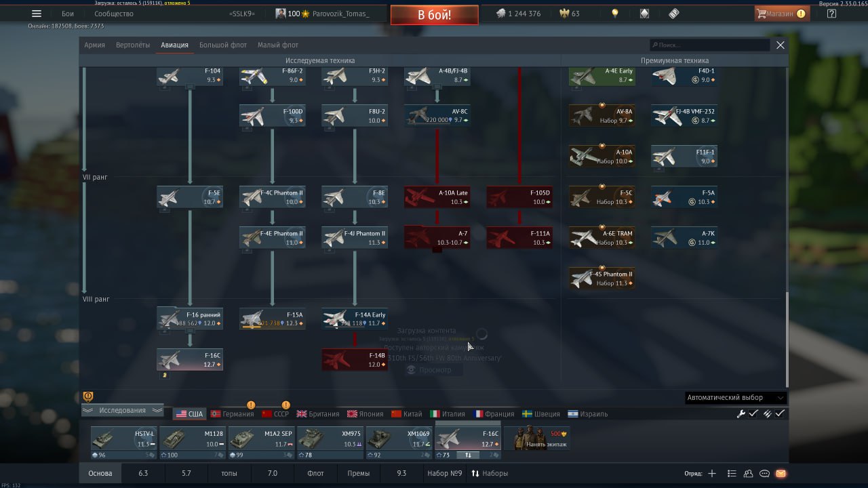Open the Battle Pass ticket icon
This screenshot has height=488, width=868.
point(673,14)
